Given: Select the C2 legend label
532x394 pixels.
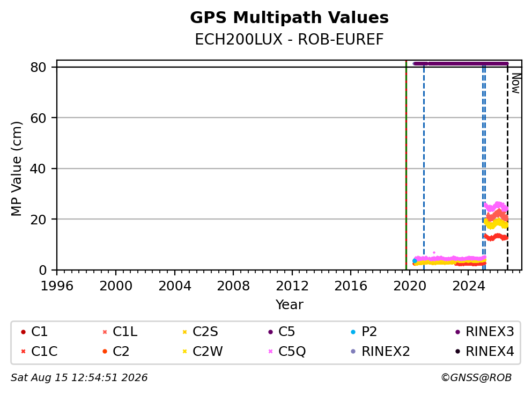Looking at the screenshot, I should click(121, 351).
